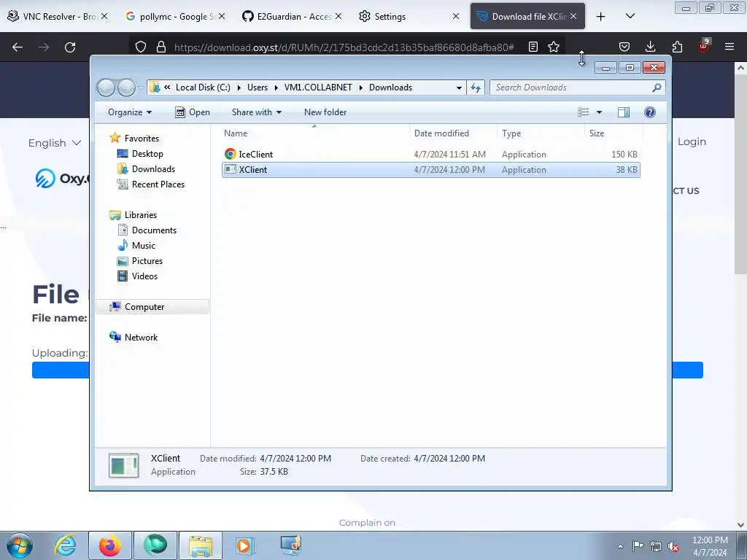Click uBlock Origin extension icon
This screenshot has height=560, width=747.
(x=704, y=46)
